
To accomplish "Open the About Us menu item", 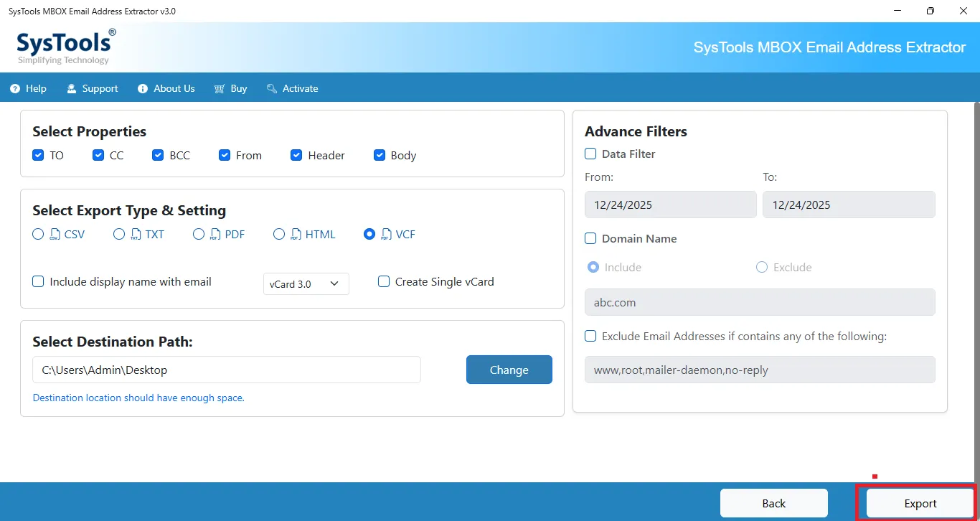I will (166, 89).
